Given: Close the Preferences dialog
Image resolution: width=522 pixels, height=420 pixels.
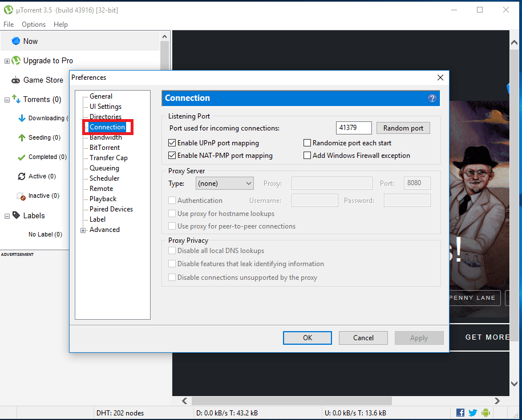Looking at the screenshot, I should pos(440,78).
